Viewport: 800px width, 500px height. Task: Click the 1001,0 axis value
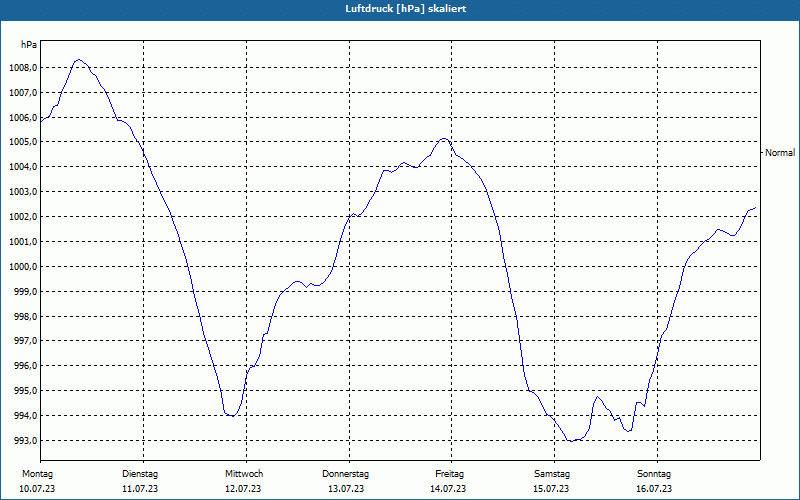click(23, 242)
